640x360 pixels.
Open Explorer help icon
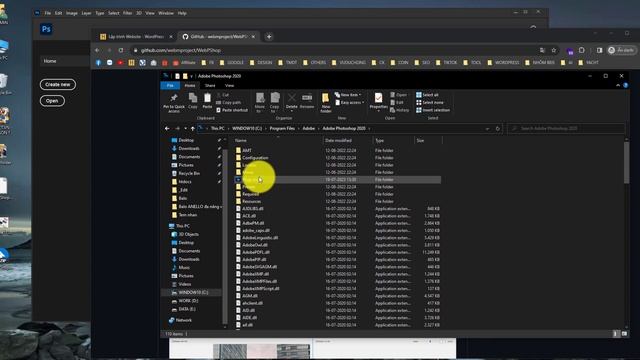click(625, 85)
